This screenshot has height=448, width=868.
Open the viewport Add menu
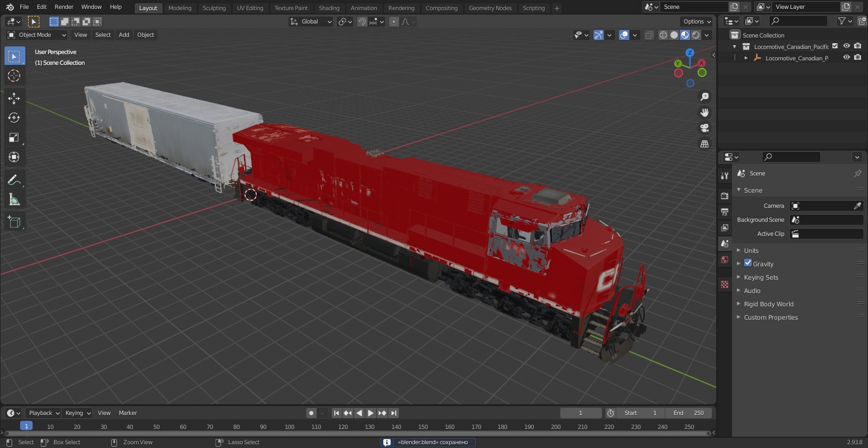coord(124,35)
